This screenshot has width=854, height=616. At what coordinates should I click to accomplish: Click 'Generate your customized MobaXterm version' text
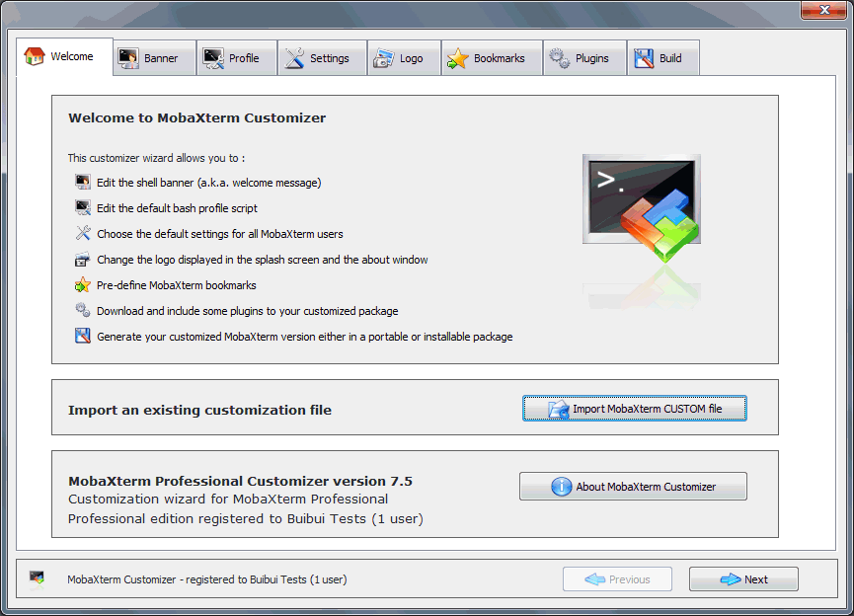(305, 337)
